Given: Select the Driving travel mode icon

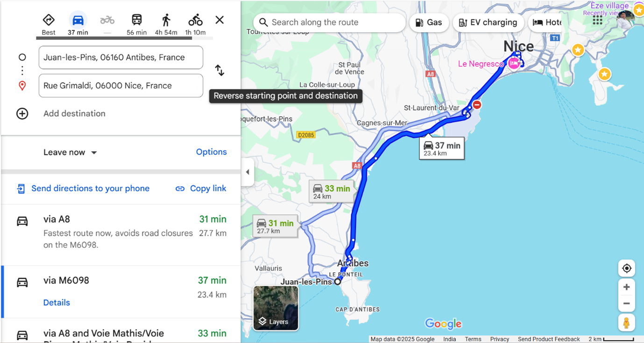Looking at the screenshot, I should pos(78,21).
